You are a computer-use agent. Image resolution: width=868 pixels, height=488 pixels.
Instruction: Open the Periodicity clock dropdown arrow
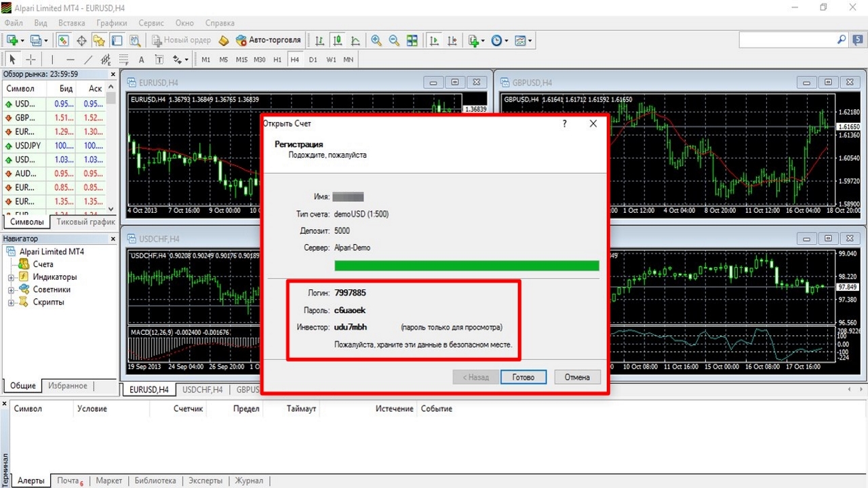click(506, 41)
